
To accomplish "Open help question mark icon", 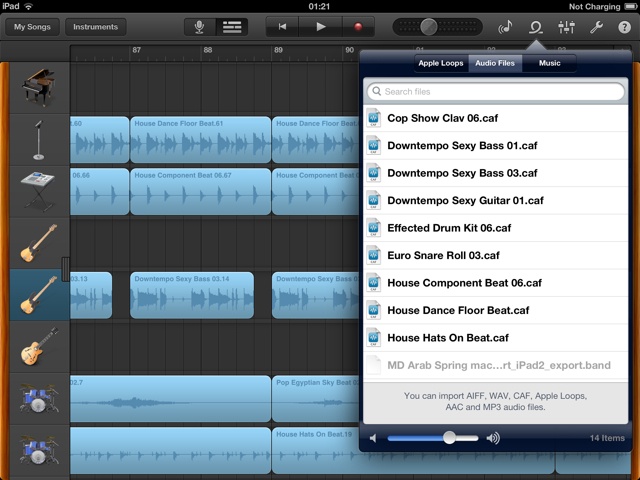I will (624, 27).
